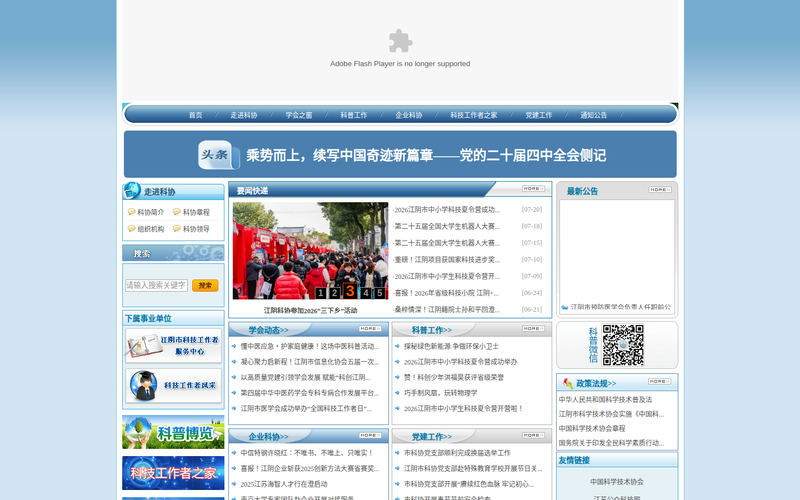The height and width of the screenshot is (500, 800).
Task: Click MORE in the 学会动态 header
Action: pos(370,329)
